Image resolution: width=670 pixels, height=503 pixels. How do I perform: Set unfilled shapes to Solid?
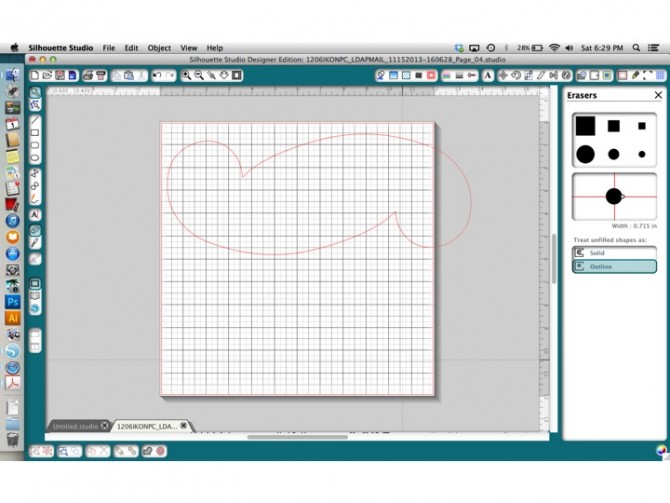tap(614, 253)
